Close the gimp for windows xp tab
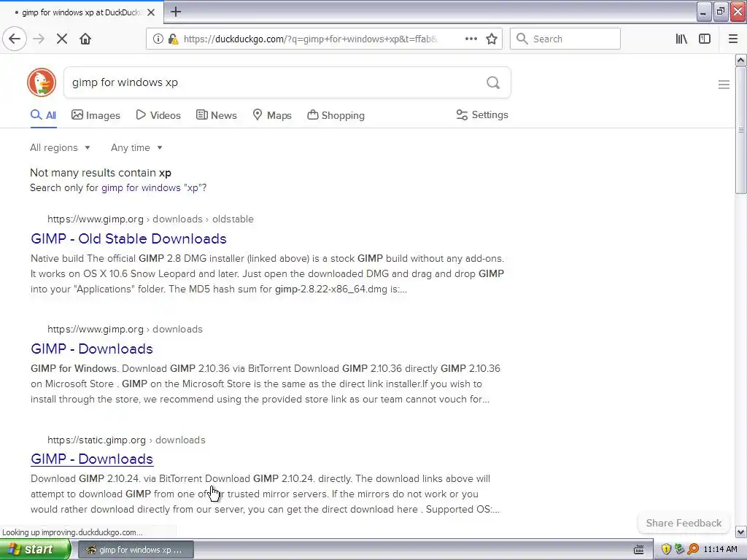 (x=151, y=12)
